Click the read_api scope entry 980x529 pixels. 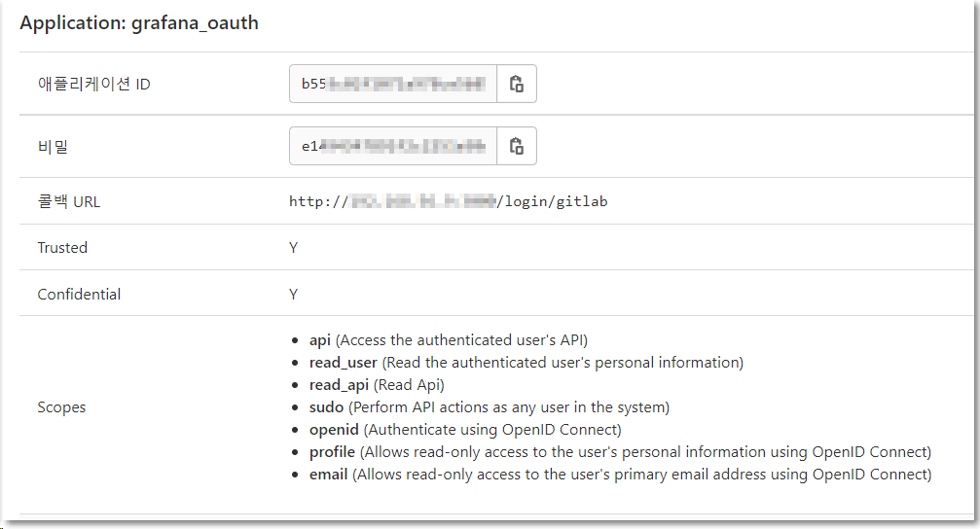[377, 385]
